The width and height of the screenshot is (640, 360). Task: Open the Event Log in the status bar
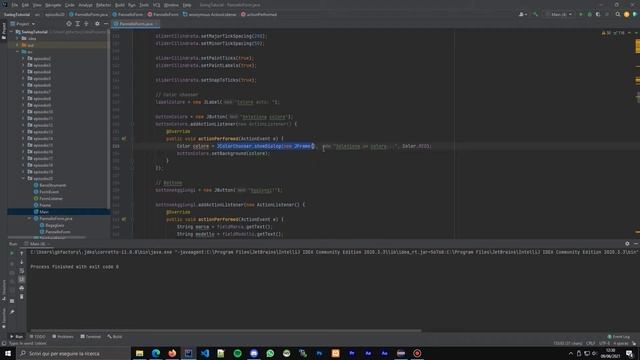[x=619, y=337]
